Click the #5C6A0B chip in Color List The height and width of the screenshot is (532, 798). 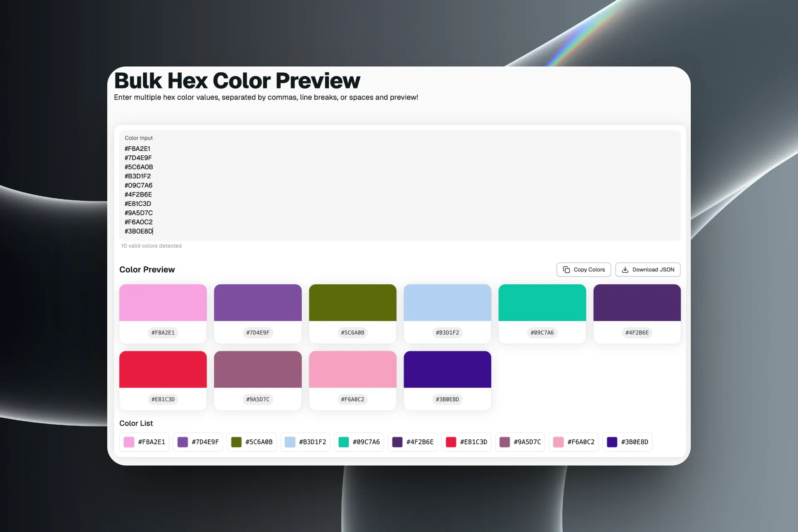tap(251, 442)
